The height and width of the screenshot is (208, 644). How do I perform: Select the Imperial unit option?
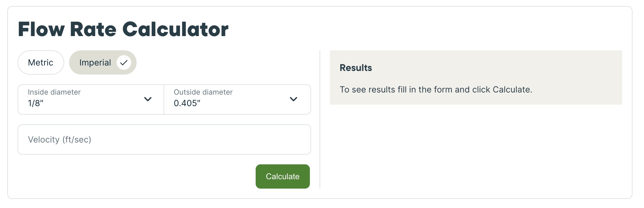coord(95,62)
